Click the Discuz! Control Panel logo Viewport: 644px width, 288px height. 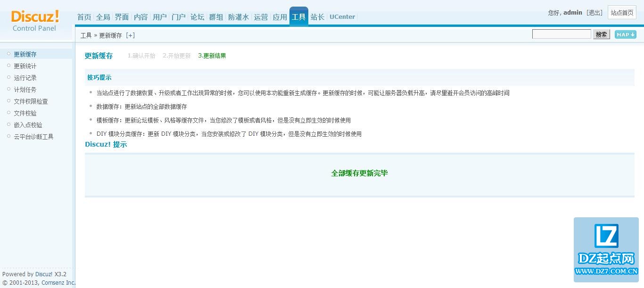coord(35,21)
